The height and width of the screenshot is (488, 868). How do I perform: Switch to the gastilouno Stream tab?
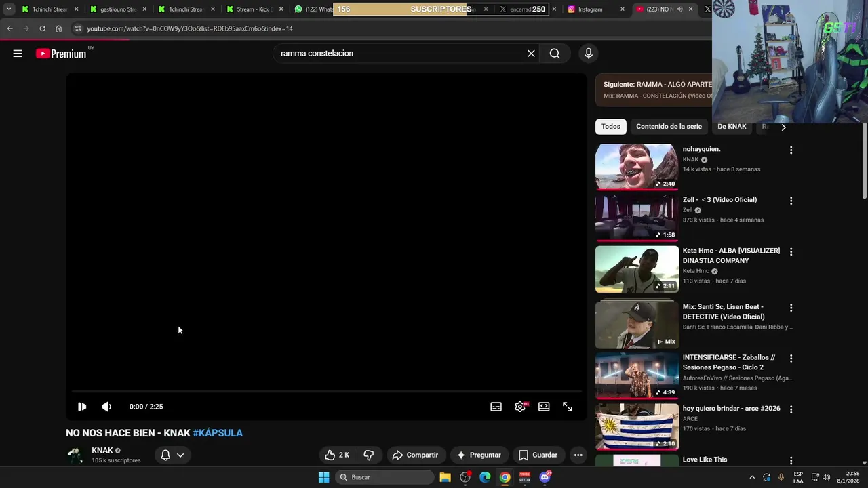click(x=118, y=9)
